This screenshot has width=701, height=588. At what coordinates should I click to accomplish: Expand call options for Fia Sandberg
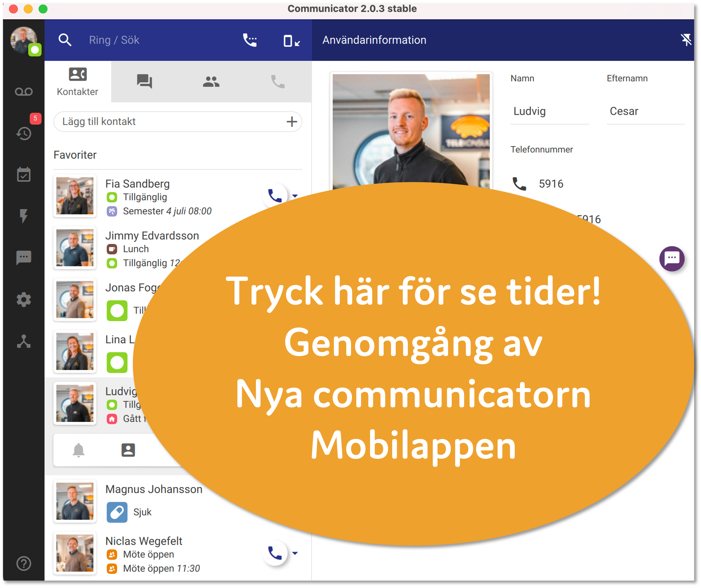(x=295, y=196)
